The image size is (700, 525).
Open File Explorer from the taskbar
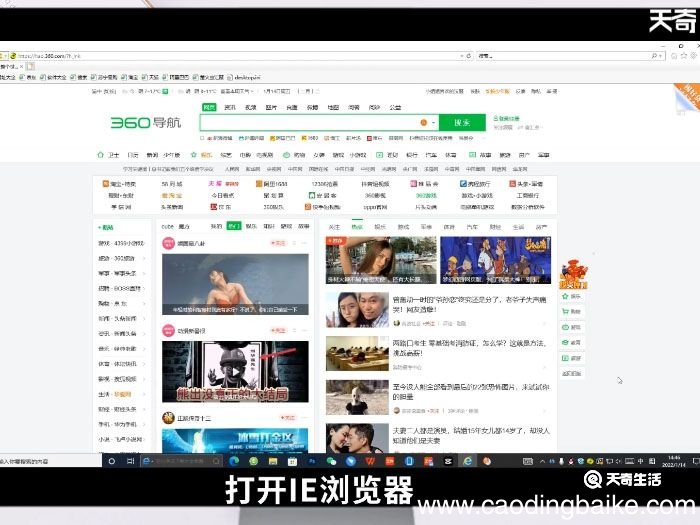[x=273, y=461]
